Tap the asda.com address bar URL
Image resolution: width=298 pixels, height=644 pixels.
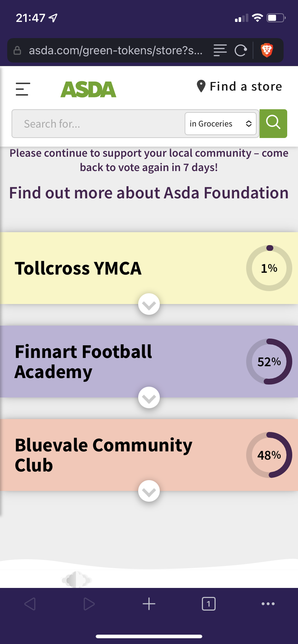[x=116, y=50]
